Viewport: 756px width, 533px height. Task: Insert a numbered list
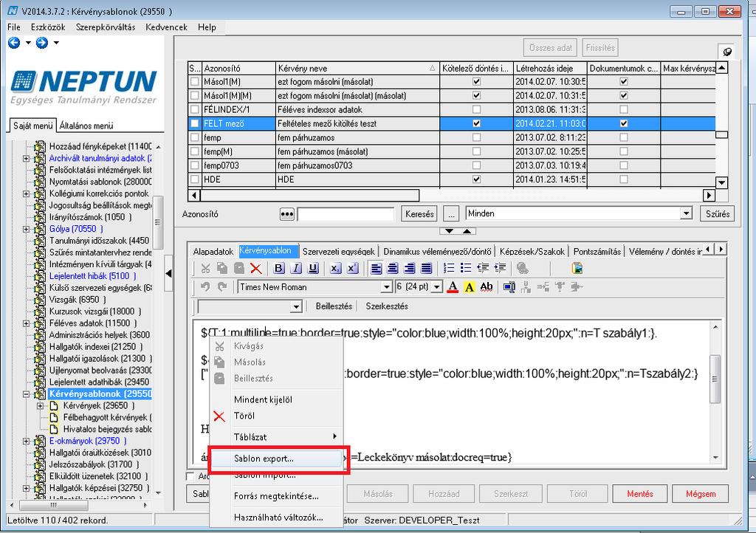pos(449,269)
